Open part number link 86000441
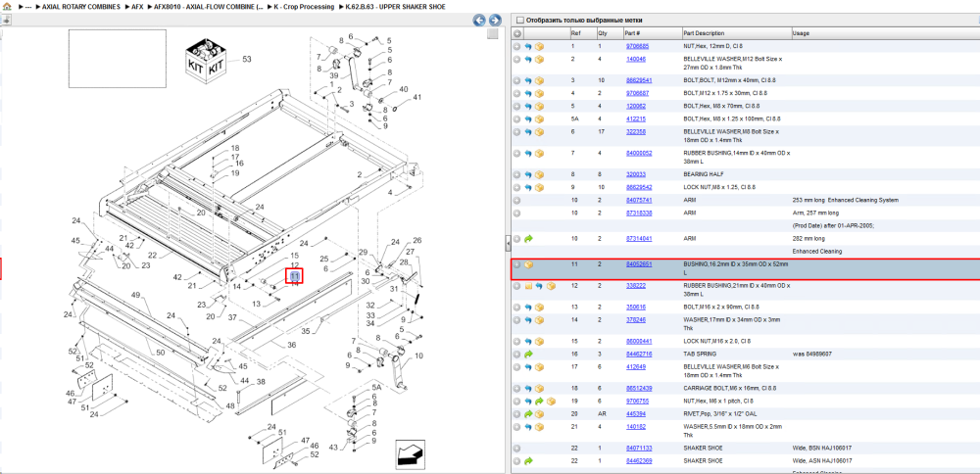Viewport: 980px width, 474px height. click(x=639, y=342)
